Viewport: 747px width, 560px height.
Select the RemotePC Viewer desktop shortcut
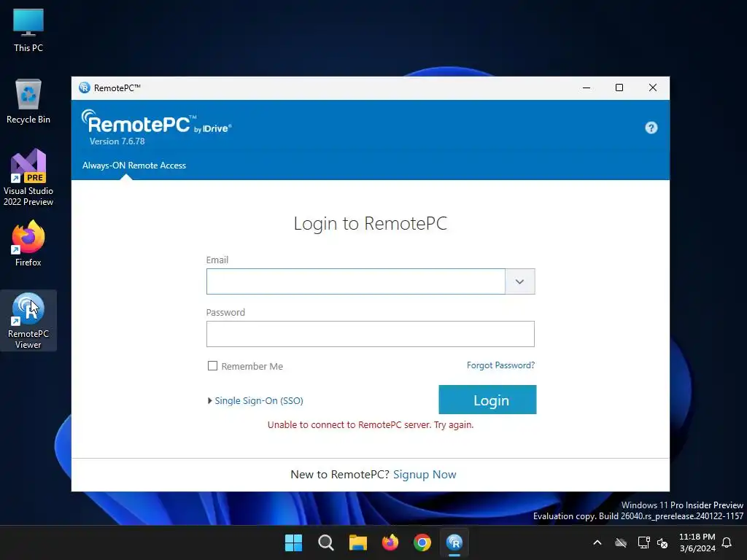coord(28,321)
